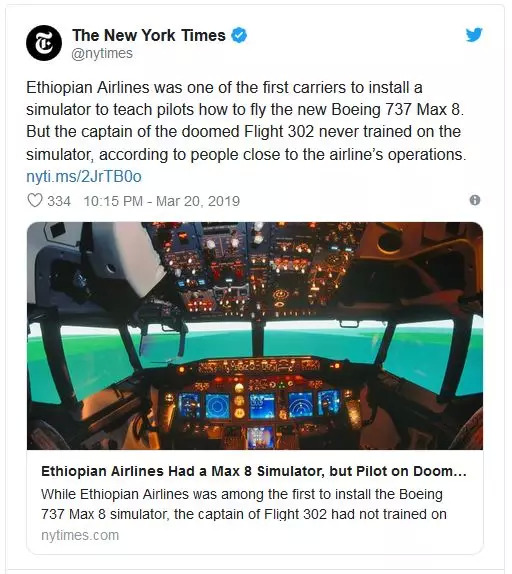
Task: Click the @nytimes handle
Action: 102,53
